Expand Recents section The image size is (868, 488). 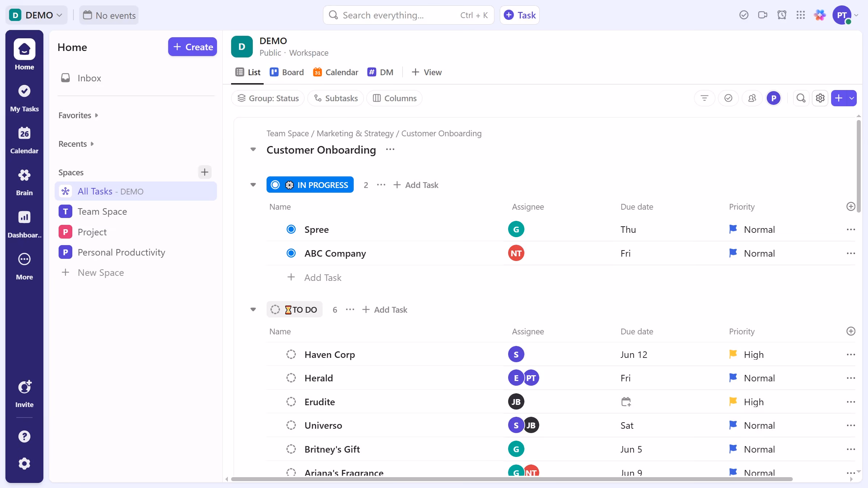pos(76,144)
